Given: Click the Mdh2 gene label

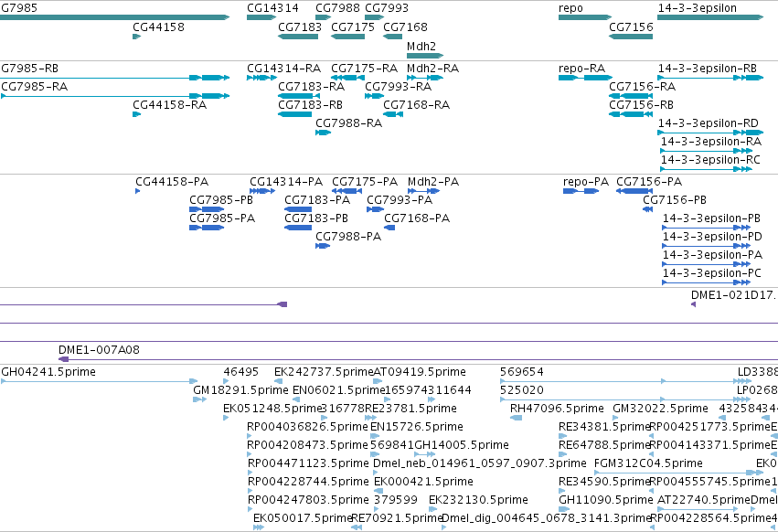Looking at the screenshot, I should pos(421,46).
